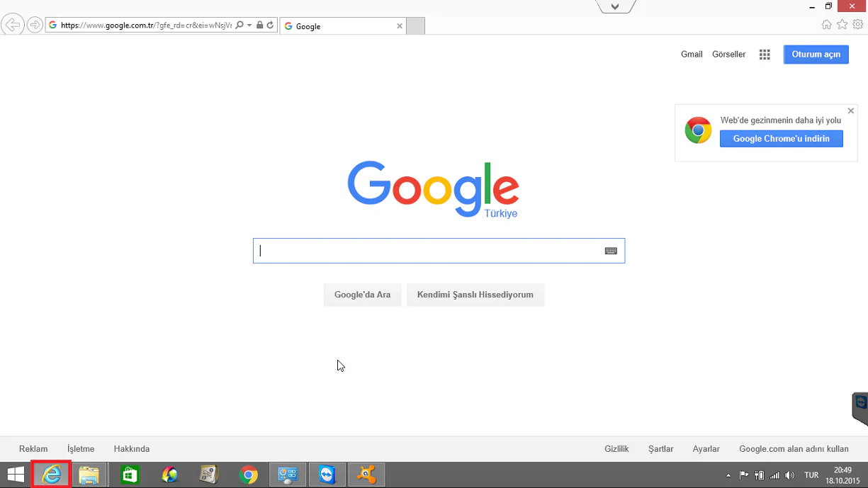Open the Hakkında footer link
The width and height of the screenshot is (868, 488).
tap(132, 449)
